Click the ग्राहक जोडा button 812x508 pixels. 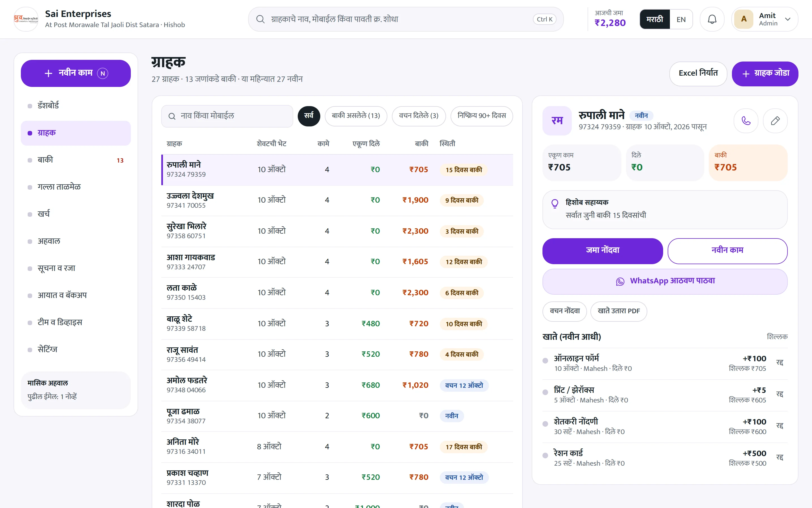pyautogui.click(x=765, y=74)
